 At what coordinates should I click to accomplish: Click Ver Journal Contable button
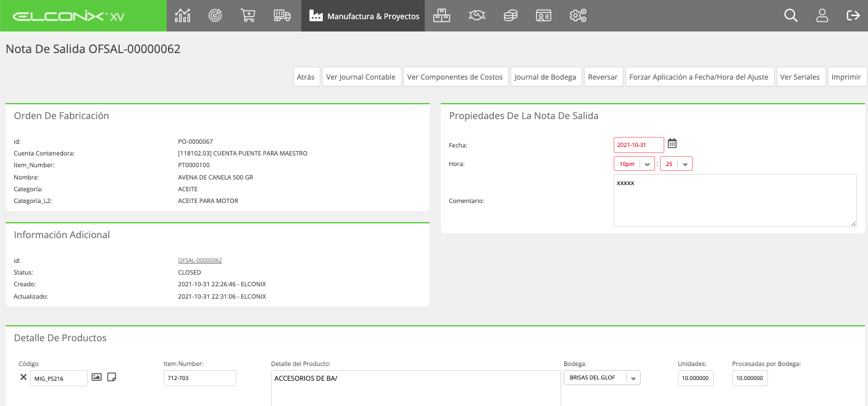(x=361, y=77)
